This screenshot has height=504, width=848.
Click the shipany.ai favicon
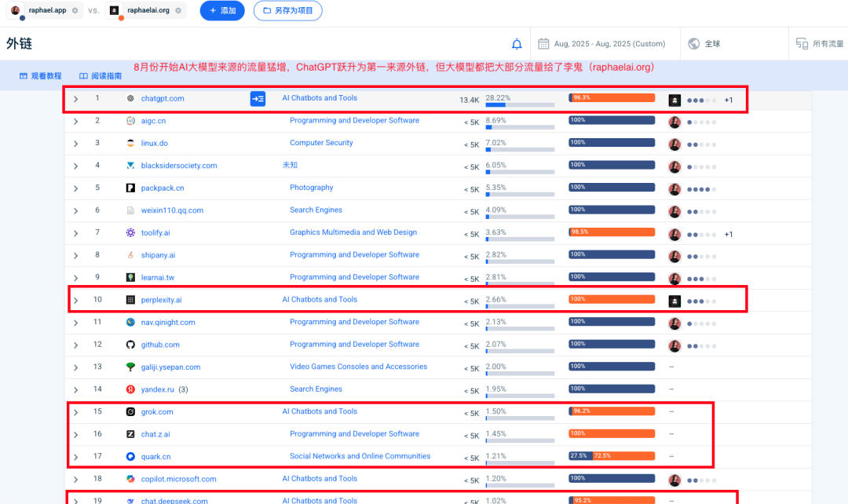click(130, 254)
